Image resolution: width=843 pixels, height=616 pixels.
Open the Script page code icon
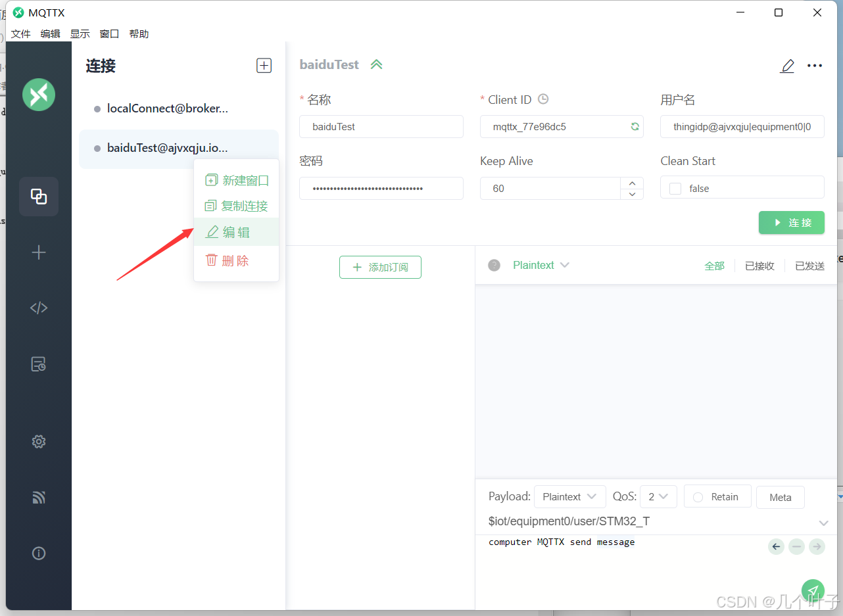click(39, 308)
